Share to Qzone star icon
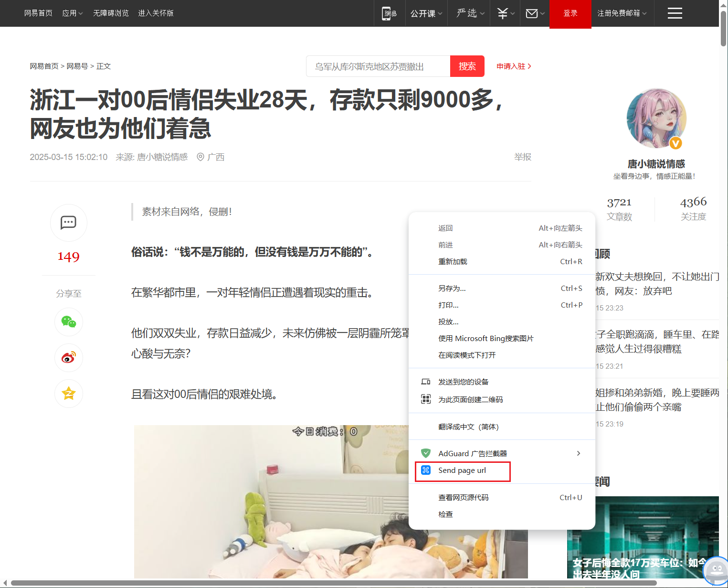Screen dimensions: 728x588 point(68,394)
